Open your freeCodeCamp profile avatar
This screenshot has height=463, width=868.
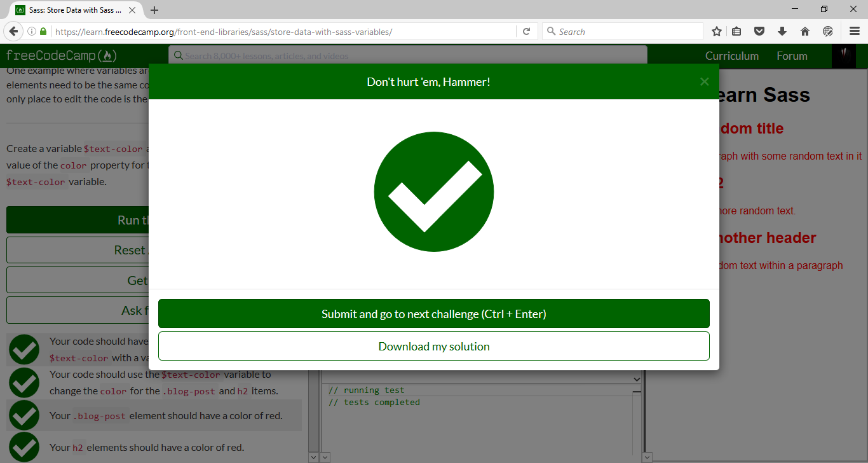844,55
